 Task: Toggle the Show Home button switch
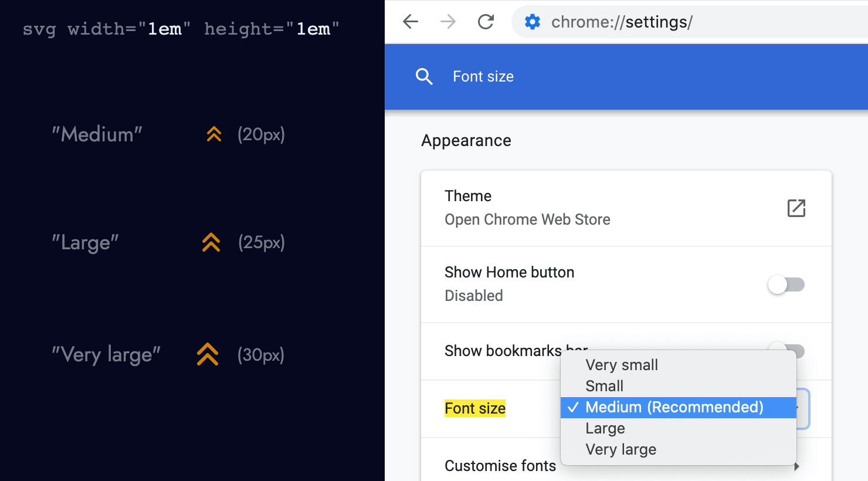[x=786, y=284]
